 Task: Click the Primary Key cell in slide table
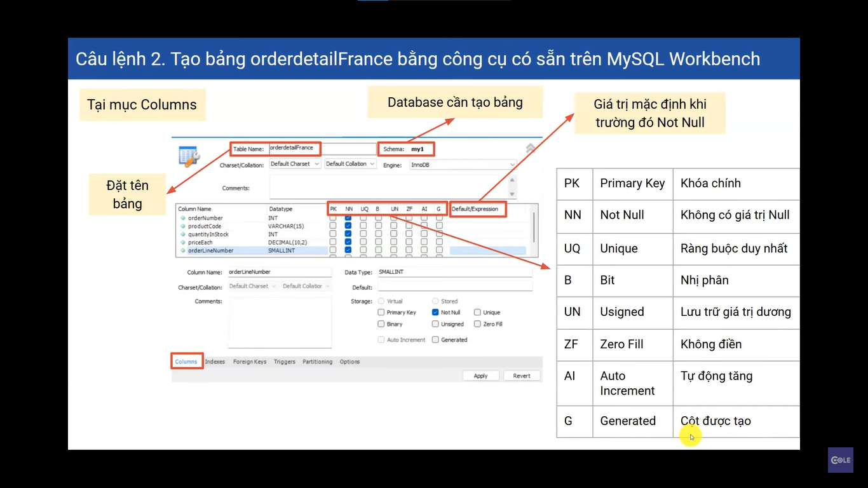632,184
